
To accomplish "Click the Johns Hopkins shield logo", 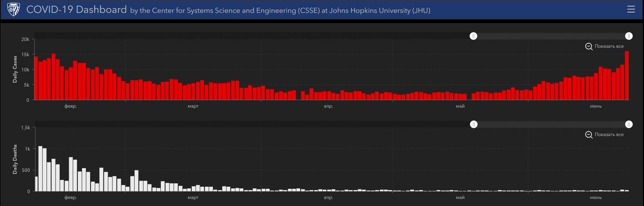I will point(13,9).
